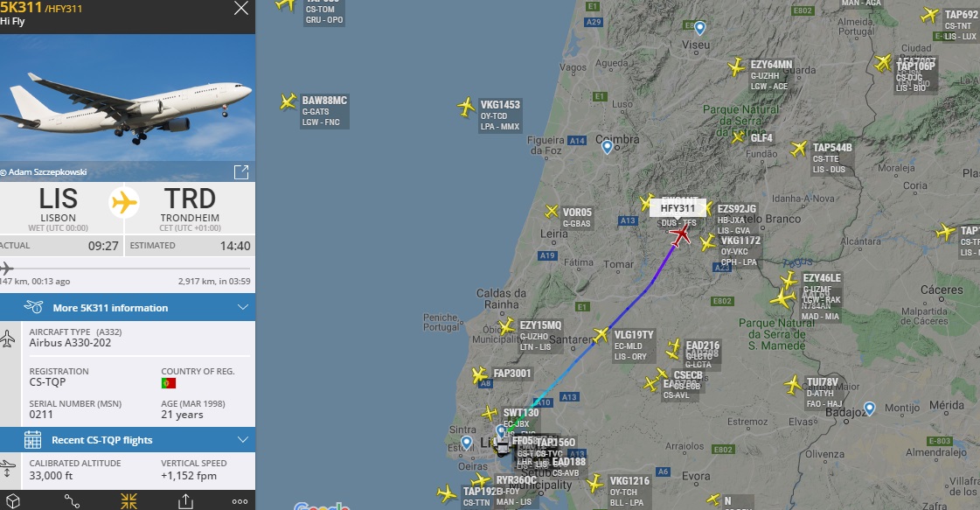Show flight route icon in bottom toolbar

72,501
